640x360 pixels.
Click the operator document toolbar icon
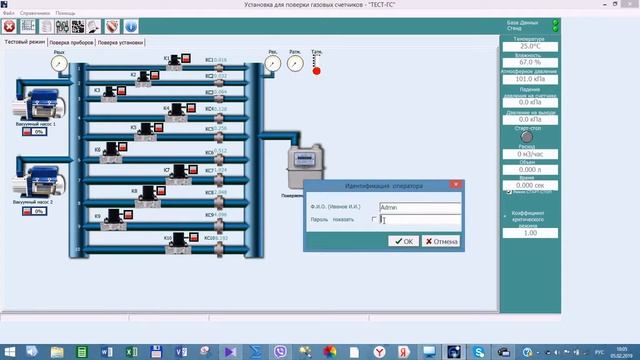pos(93,27)
